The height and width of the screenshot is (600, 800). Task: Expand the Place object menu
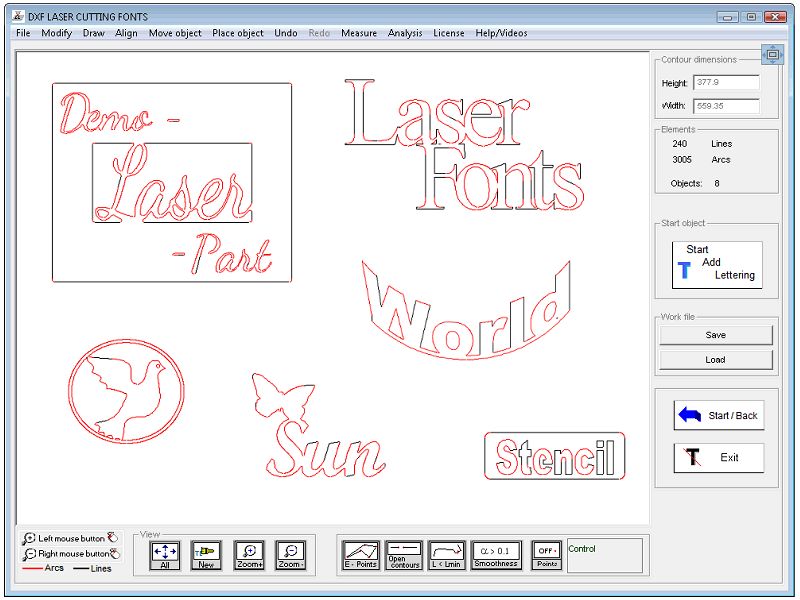tap(238, 33)
